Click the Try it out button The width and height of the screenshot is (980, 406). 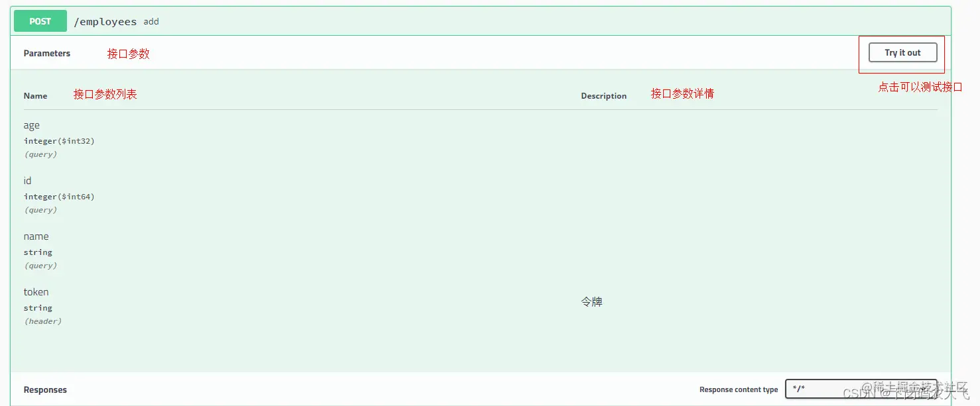click(x=902, y=53)
